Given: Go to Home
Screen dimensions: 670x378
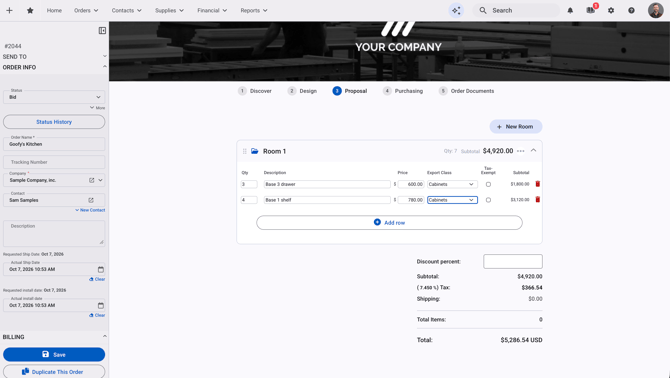Looking at the screenshot, I should pos(54,10).
